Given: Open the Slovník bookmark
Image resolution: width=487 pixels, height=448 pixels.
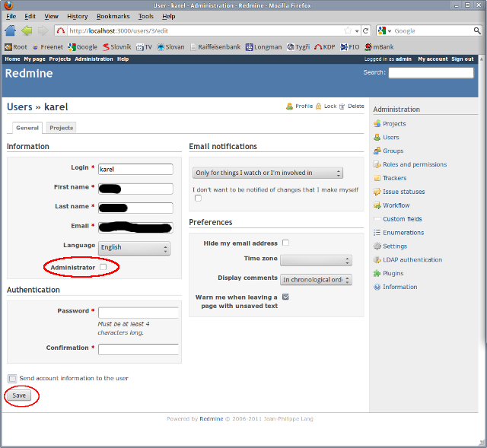Looking at the screenshot, I should tap(117, 47).
